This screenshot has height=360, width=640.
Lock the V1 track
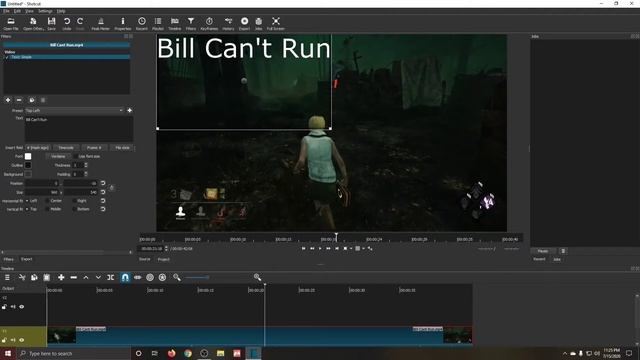click(4, 340)
